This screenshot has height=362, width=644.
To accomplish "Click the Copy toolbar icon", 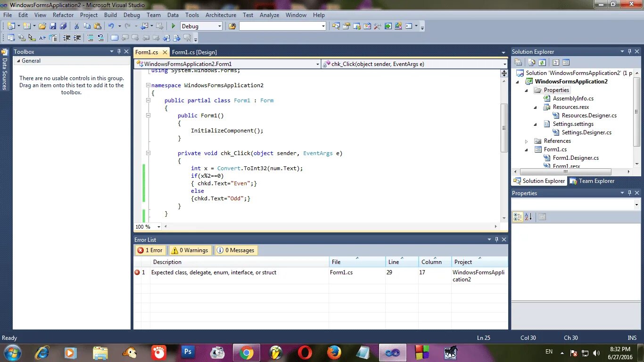I will pyautogui.click(x=87, y=26).
